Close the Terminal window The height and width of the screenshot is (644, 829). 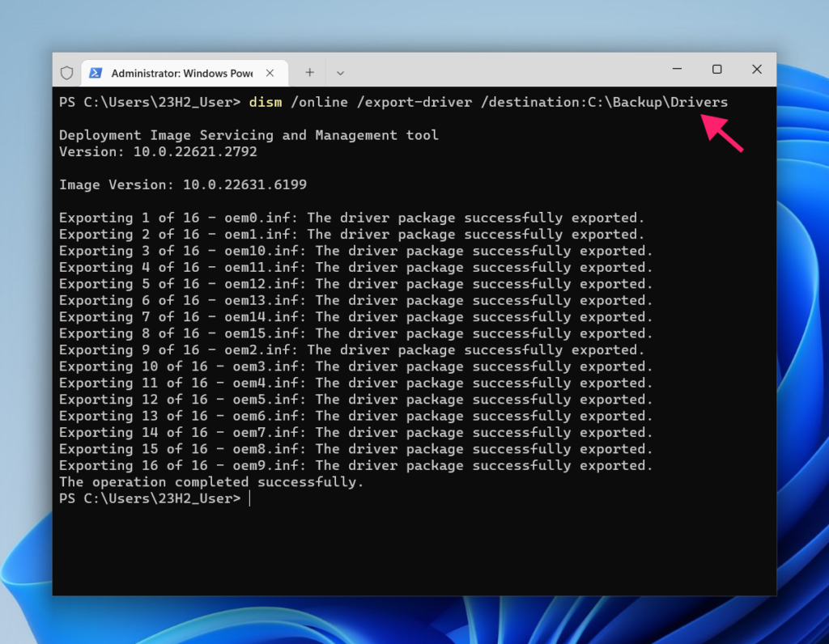pos(757,70)
